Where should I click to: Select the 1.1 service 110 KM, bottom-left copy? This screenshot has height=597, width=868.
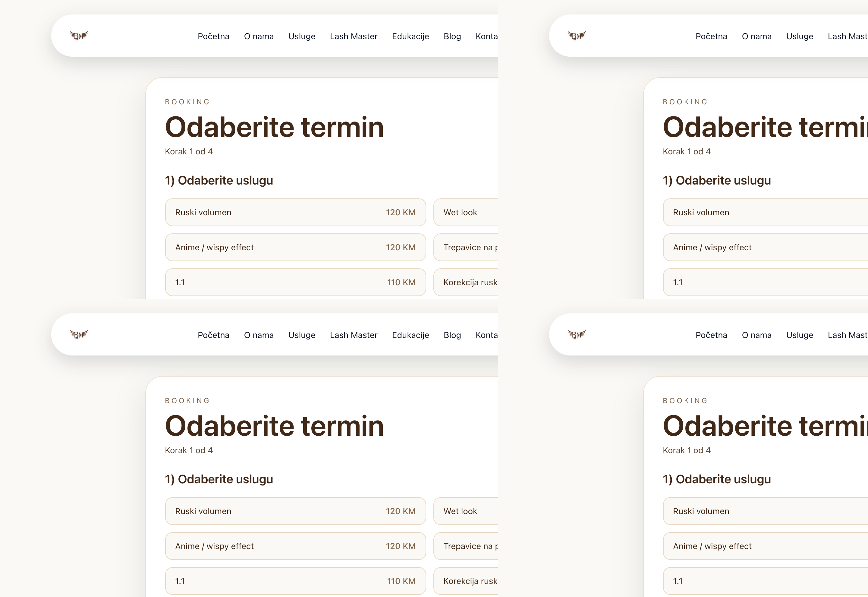295,581
